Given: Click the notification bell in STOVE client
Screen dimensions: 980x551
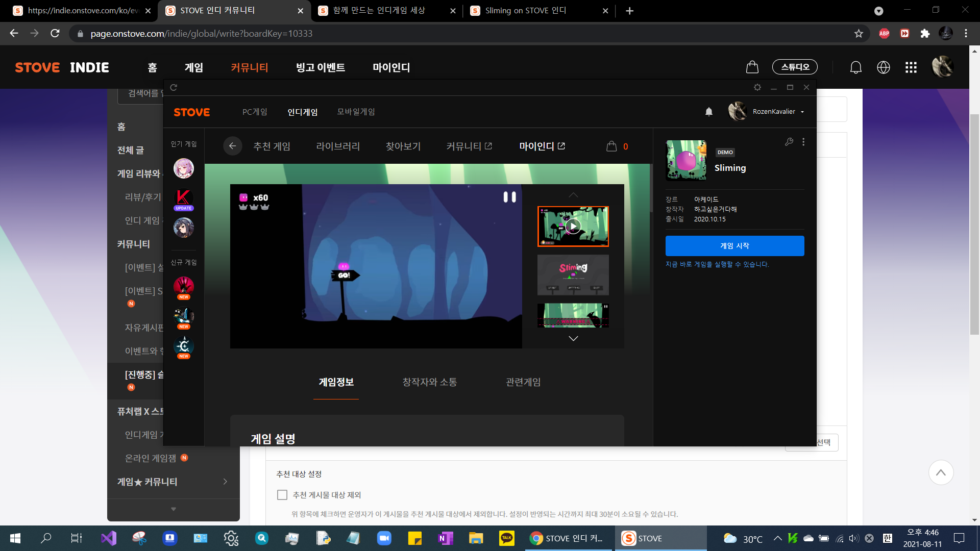Looking at the screenshot, I should [708, 112].
